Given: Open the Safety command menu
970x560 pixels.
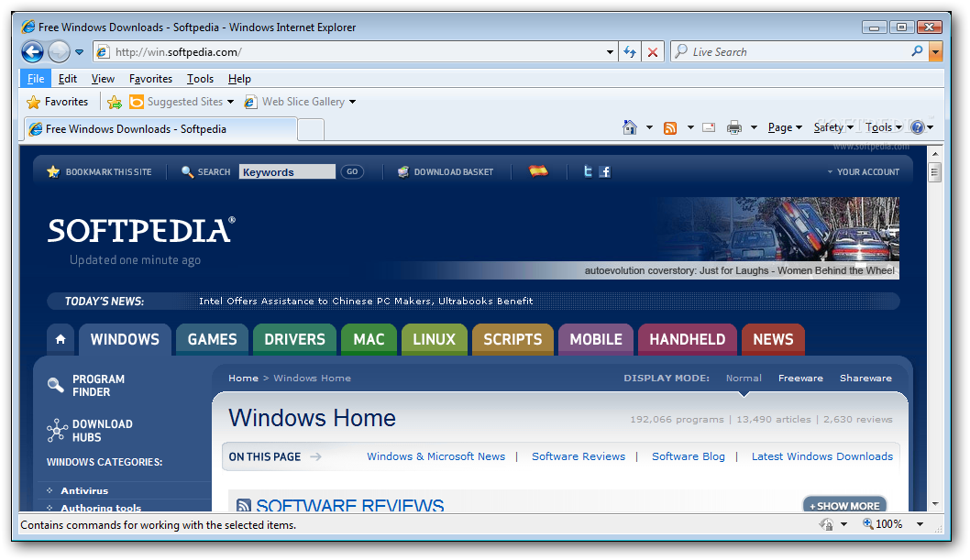Looking at the screenshot, I should pyautogui.click(x=833, y=127).
